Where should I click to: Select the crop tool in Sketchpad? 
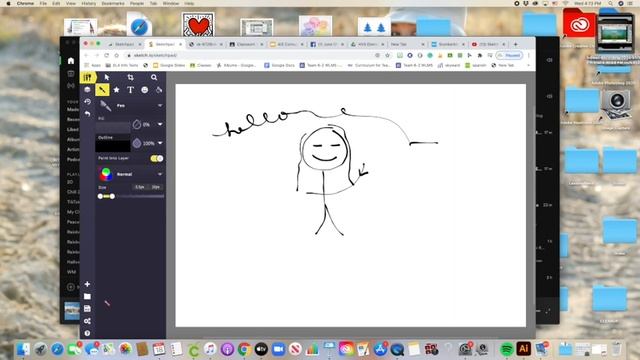pyautogui.click(x=130, y=77)
